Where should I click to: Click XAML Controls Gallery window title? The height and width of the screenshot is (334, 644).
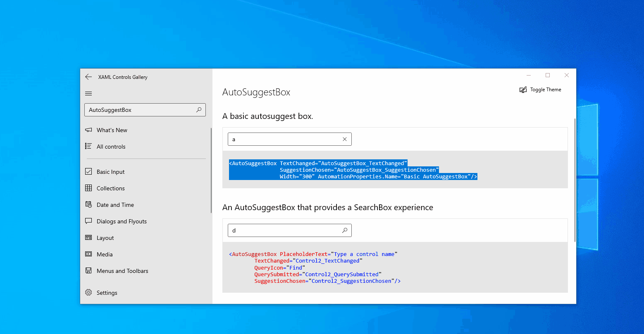point(123,77)
